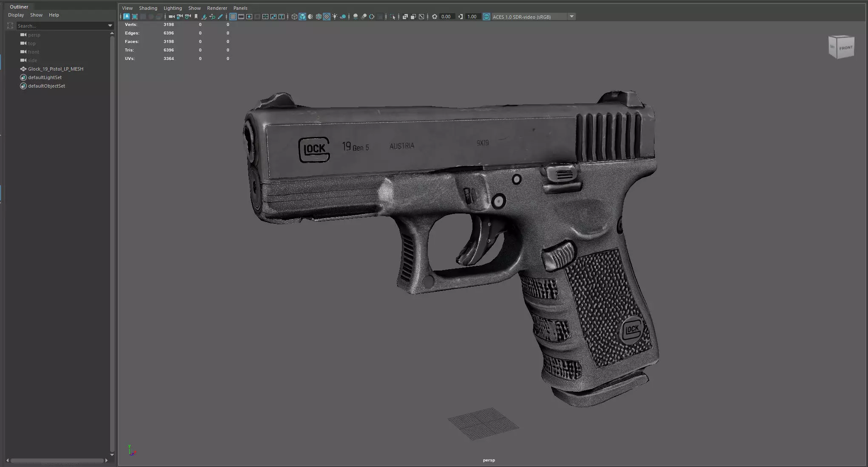
Task: Toggle the Field Chart overlay
Action: pyautogui.click(x=265, y=17)
